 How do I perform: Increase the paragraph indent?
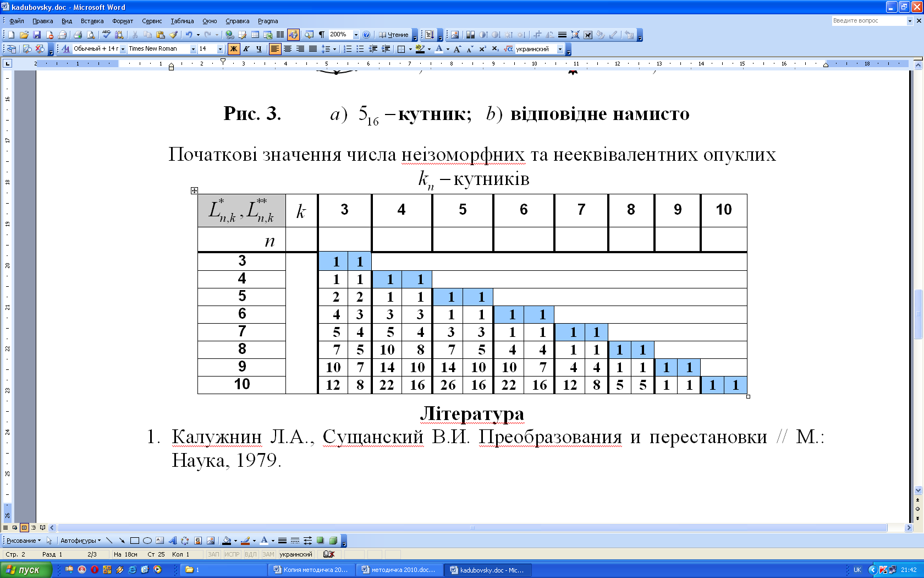point(386,49)
